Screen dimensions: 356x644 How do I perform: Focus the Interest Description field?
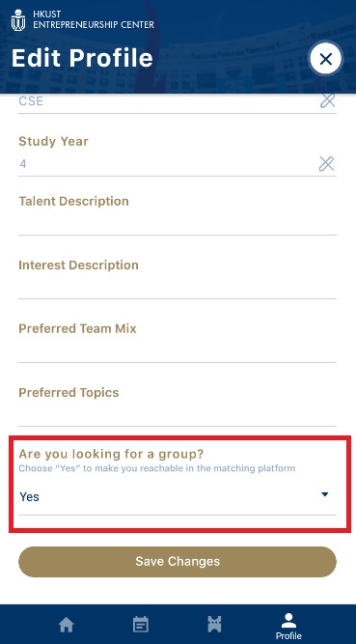(x=178, y=287)
